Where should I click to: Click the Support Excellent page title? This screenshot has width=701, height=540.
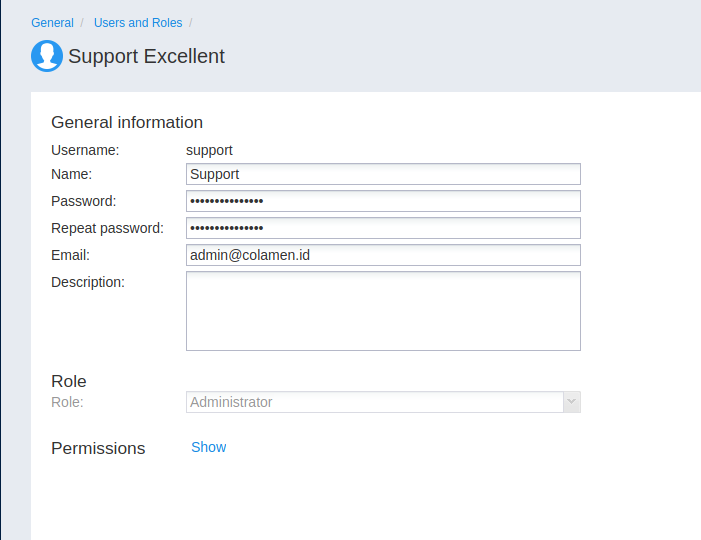[146, 56]
